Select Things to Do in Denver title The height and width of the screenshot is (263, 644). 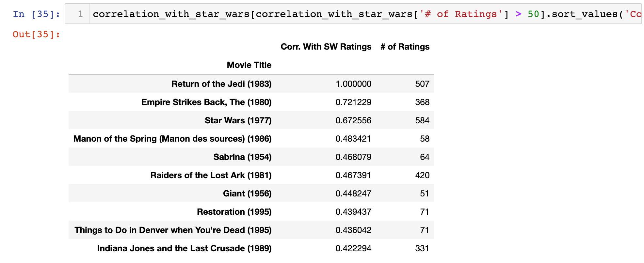pos(173,230)
